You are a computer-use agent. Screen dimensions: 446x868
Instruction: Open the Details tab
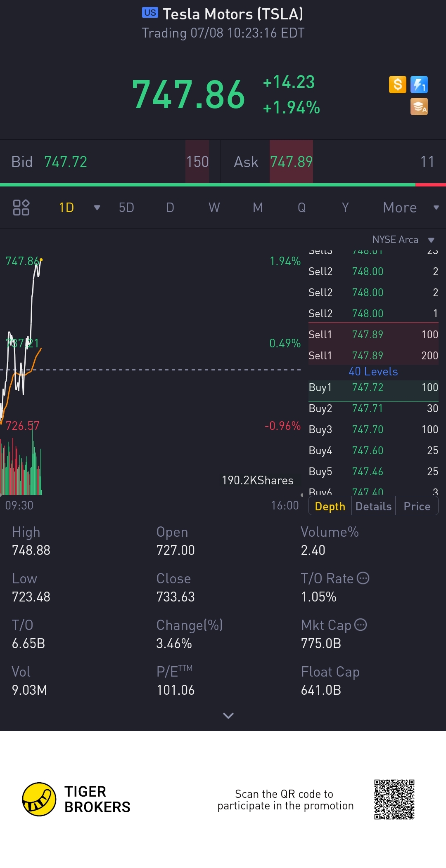(373, 506)
